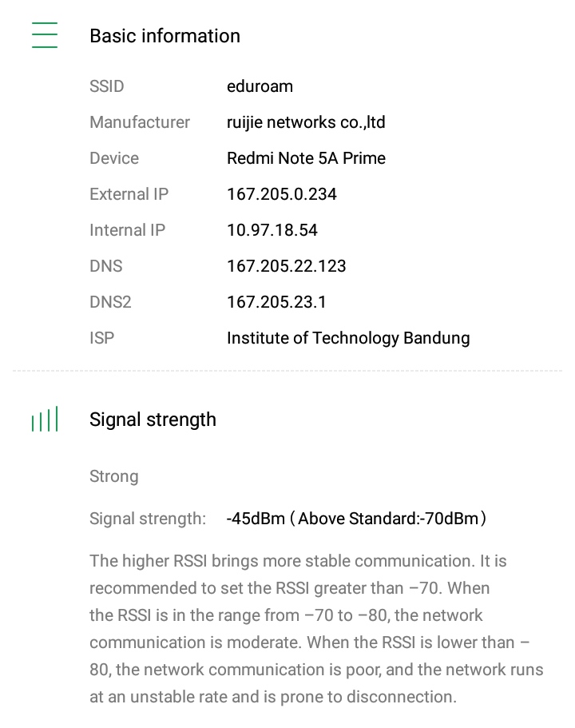Tap the RSSI explanation paragraph

pos(315,629)
